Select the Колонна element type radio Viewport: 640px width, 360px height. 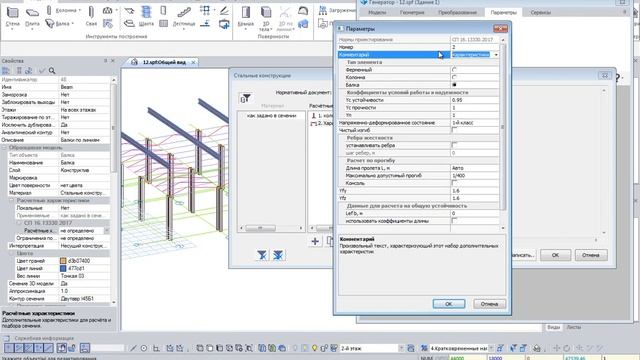[x=454, y=77]
